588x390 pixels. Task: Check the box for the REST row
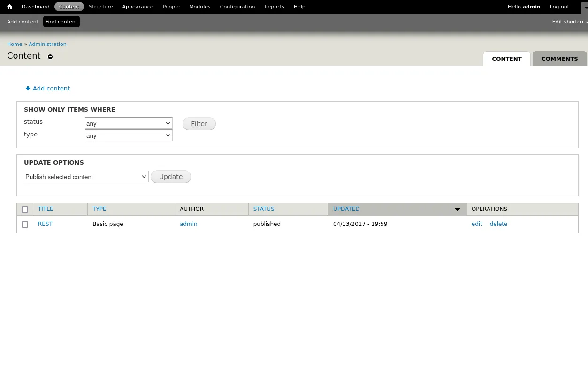[25, 225]
